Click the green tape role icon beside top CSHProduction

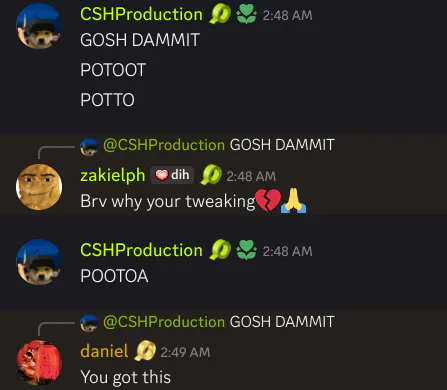tap(220, 15)
